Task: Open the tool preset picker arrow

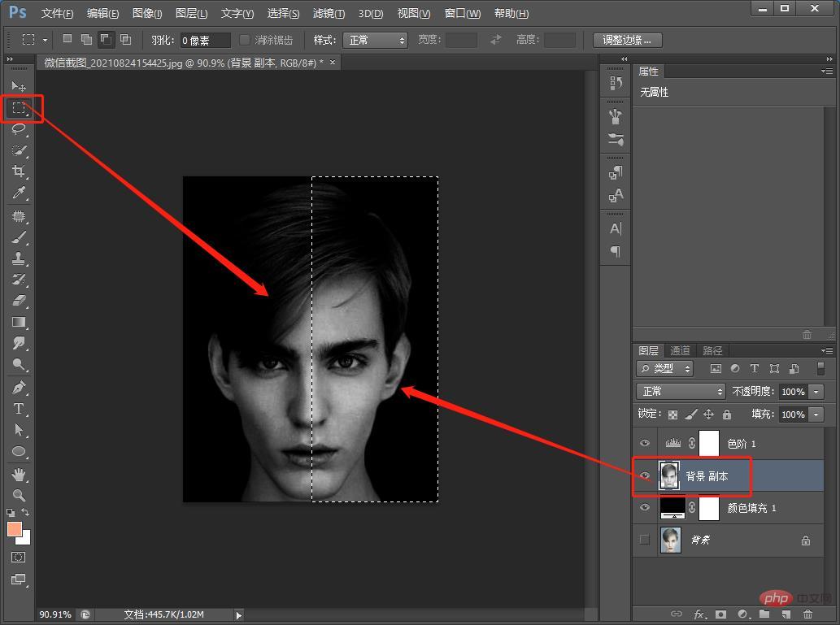Action: pos(45,40)
